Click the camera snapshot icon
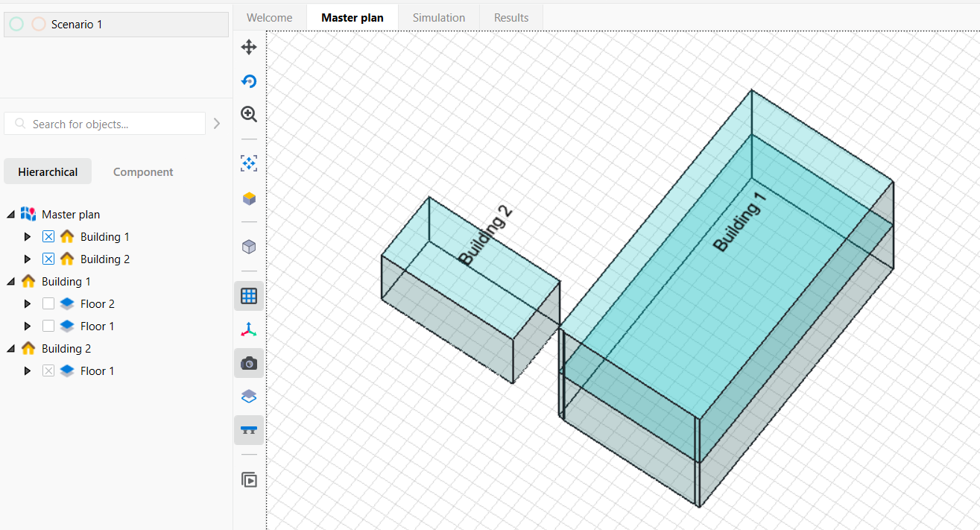The image size is (980, 530). [249, 363]
